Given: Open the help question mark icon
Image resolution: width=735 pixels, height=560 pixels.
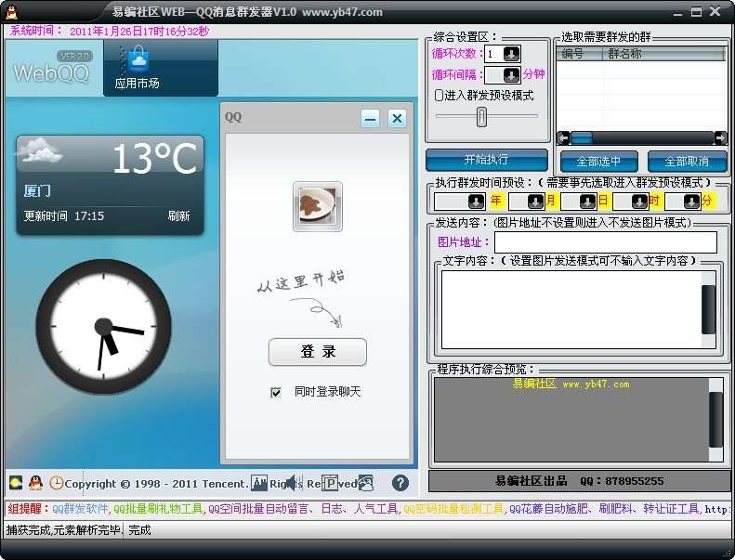Looking at the screenshot, I should (x=400, y=483).
